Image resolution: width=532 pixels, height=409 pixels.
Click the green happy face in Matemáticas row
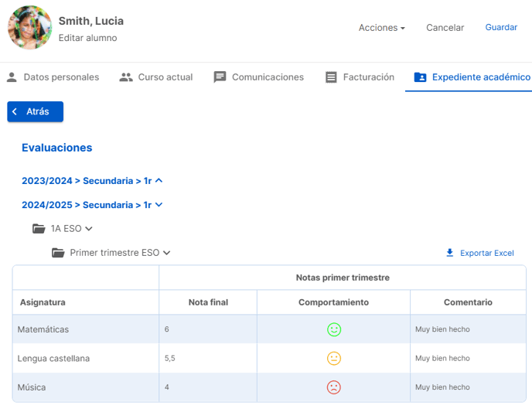pos(334,329)
